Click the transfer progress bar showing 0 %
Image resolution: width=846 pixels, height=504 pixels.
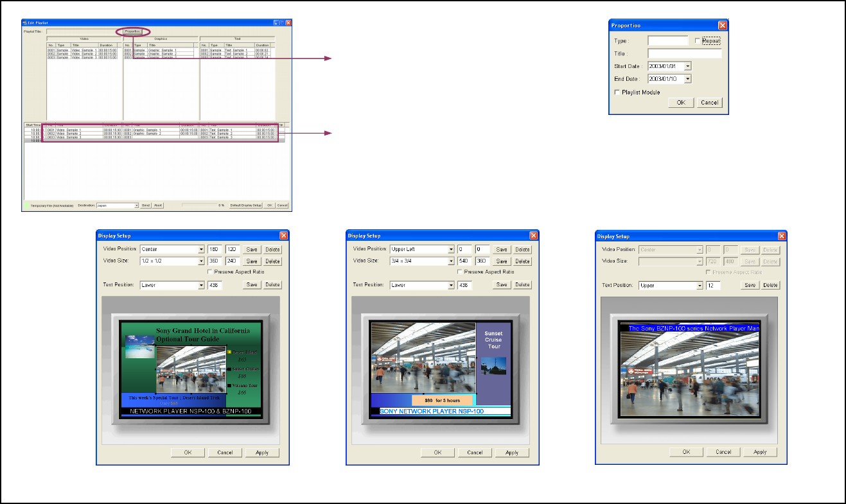pyautogui.click(x=199, y=205)
